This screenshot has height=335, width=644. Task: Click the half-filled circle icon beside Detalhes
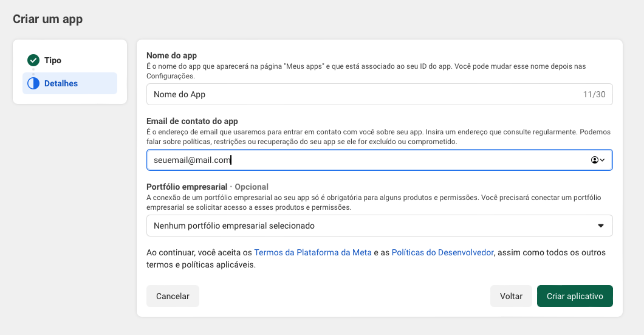(x=33, y=83)
